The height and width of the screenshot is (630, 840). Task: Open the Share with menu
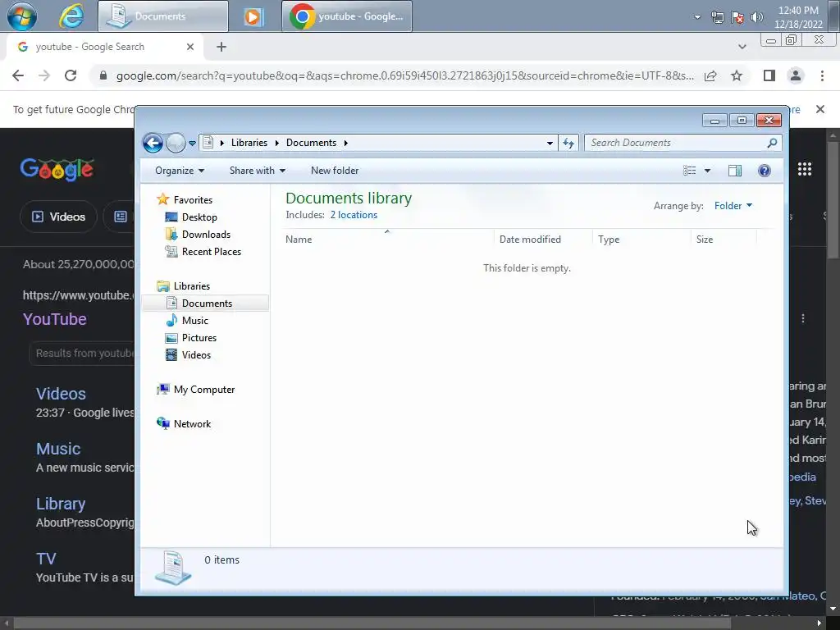[257, 171]
